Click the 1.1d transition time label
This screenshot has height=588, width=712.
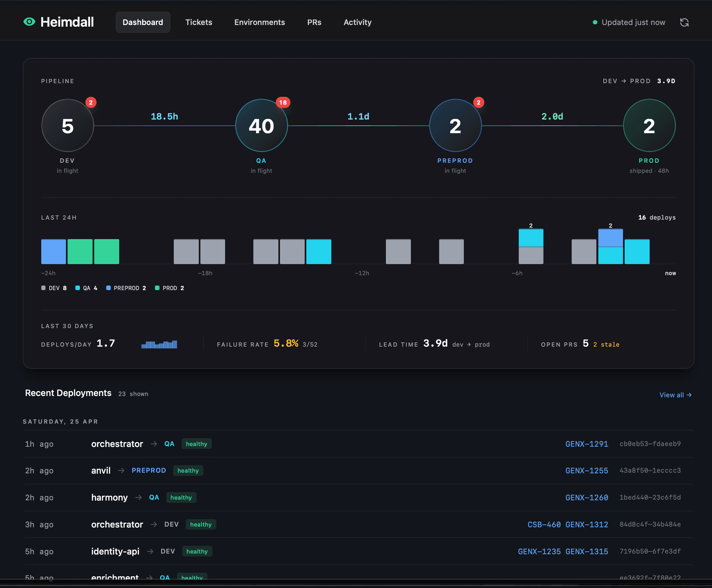coord(358,117)
